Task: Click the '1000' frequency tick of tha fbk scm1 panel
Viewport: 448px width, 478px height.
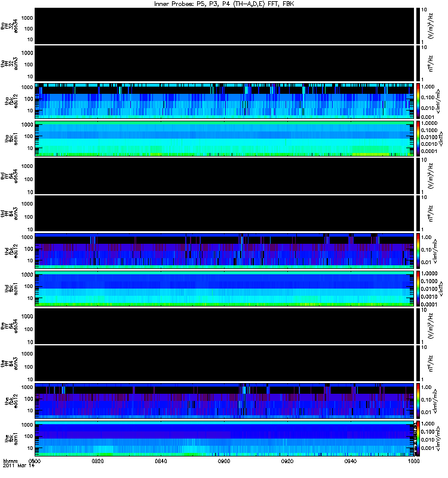Action: tap(27, 125)
